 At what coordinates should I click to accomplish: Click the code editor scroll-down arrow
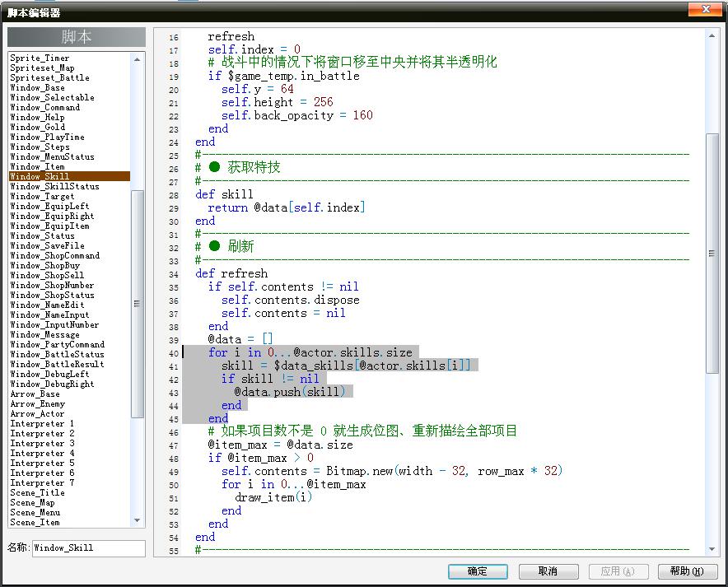click(712, 549)
